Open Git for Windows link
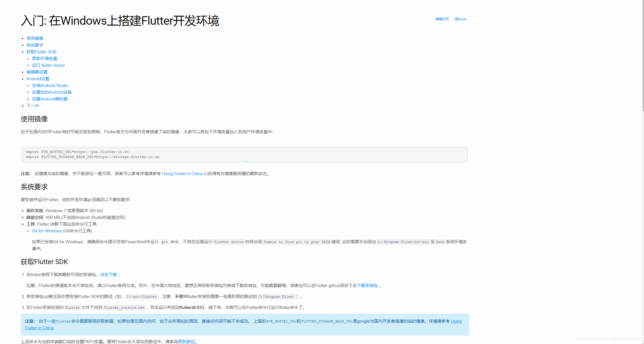The height and width of the screenshot is (344, 644). click(47, 231)
